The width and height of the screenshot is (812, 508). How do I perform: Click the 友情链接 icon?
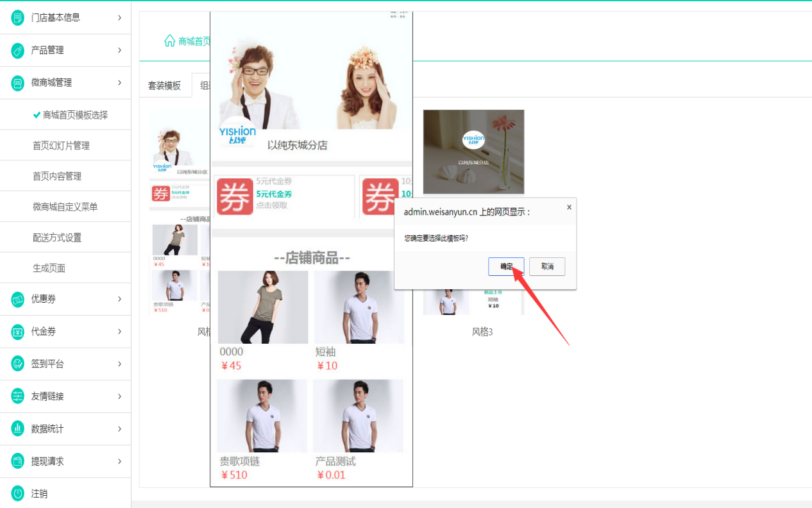click(18, 396)
